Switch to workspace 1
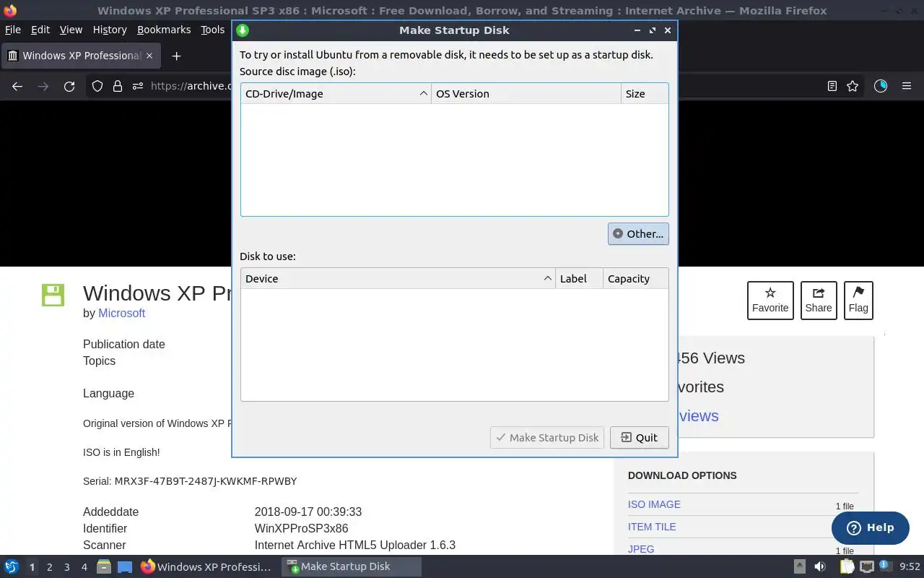 [32, 567]
